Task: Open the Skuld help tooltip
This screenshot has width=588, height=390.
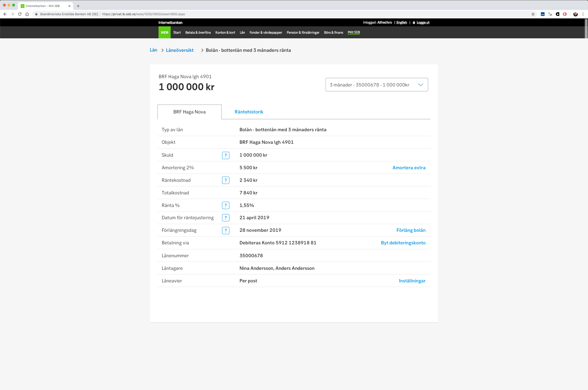Action: pos(226,155)
